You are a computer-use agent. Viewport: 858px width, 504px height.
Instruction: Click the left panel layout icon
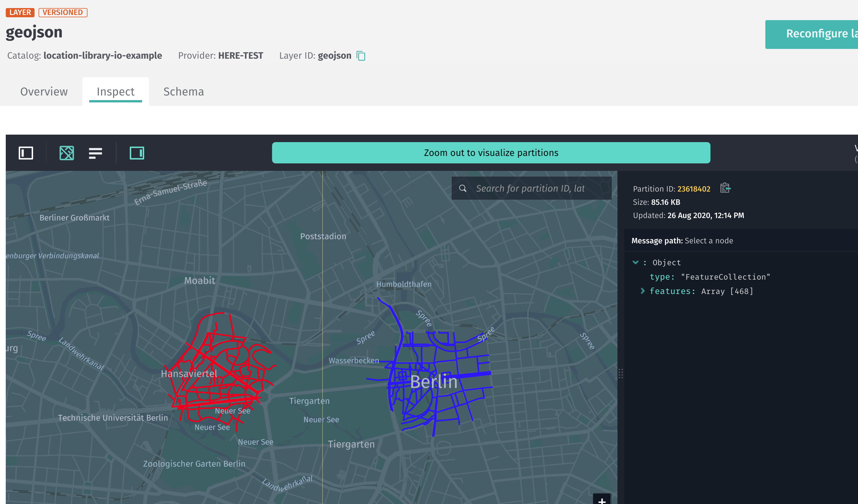point(26,153)
